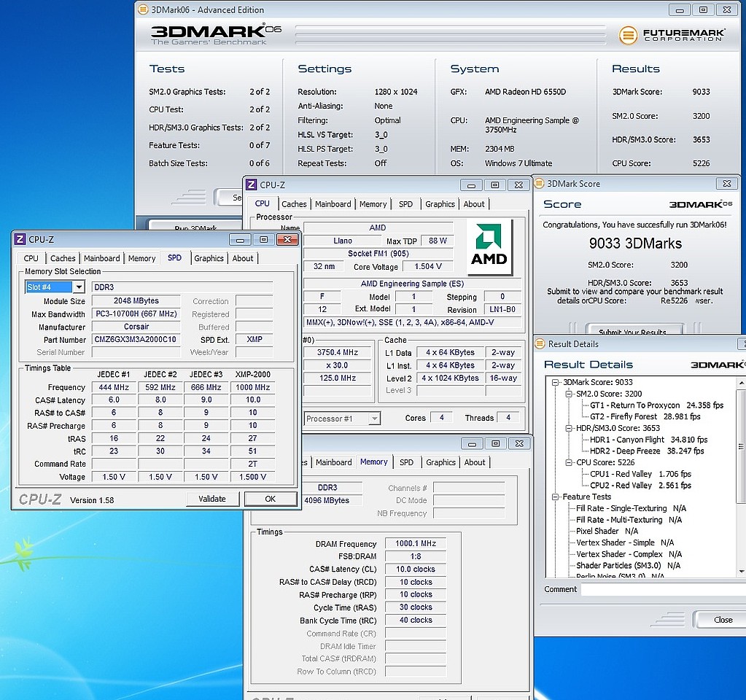The width and height of the screenshot is (746, 700).
Task: Click the 3DMark Score window title icon
Action: pos(539,184)
